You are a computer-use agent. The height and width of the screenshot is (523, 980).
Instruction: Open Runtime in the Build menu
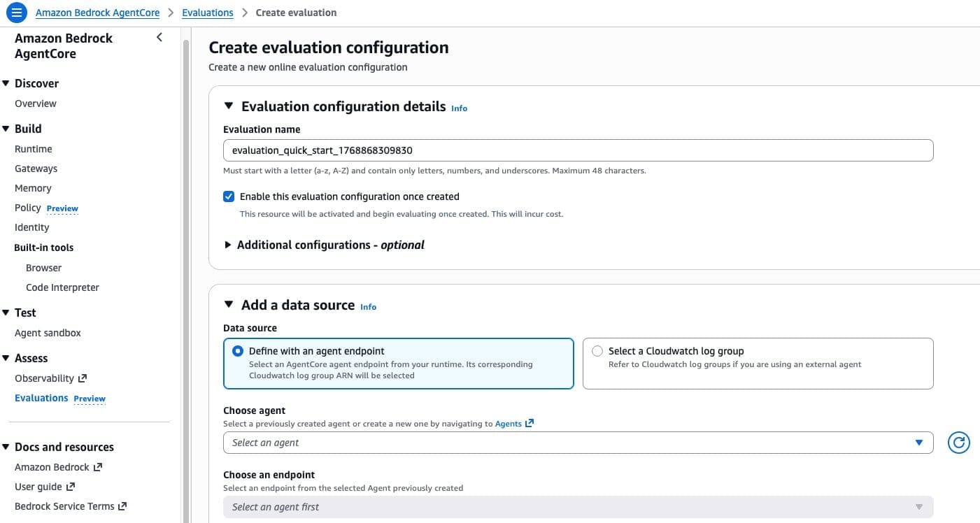pos(34,149)
